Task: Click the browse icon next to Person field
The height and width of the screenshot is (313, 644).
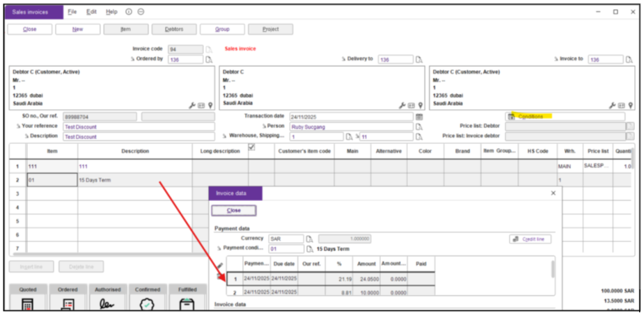Action: 419,127
